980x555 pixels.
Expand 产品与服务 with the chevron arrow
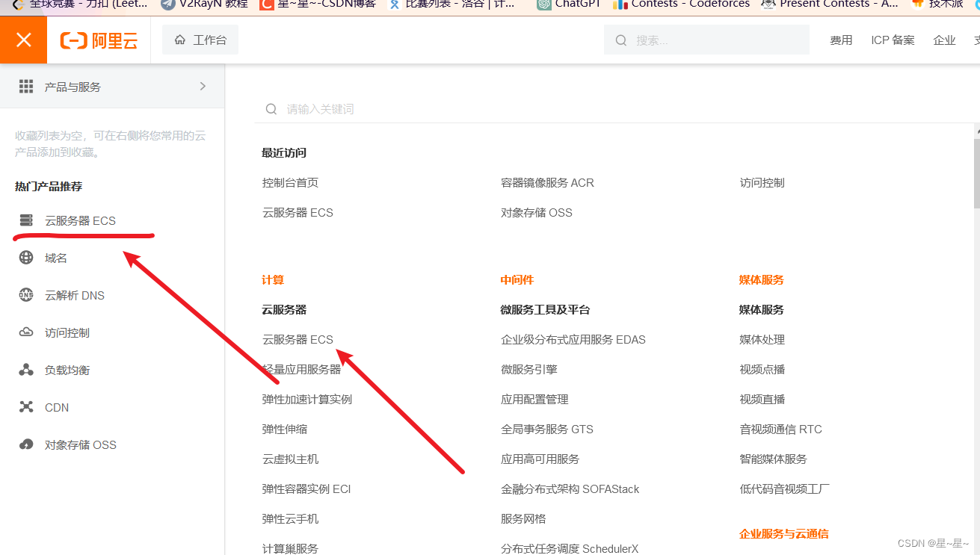(203, 87)
